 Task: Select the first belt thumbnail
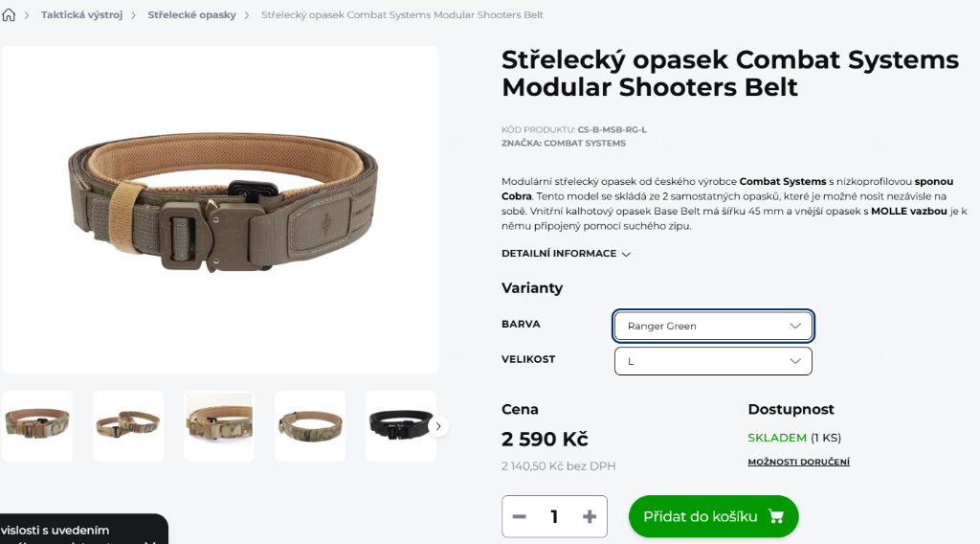pos(37,425)
